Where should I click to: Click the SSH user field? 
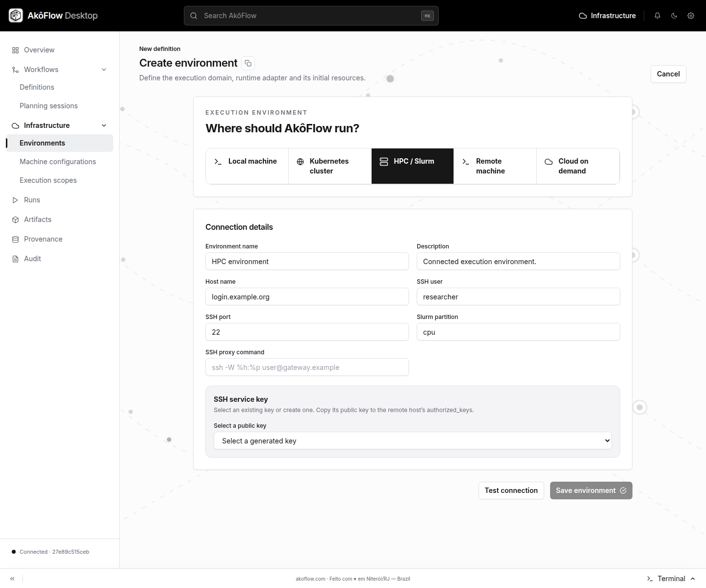518,296
